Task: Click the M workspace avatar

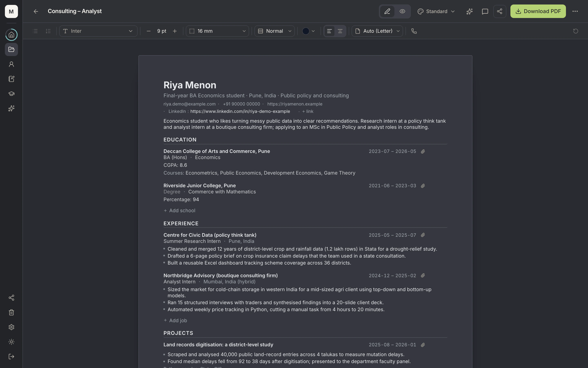Action: pos(11,11)
